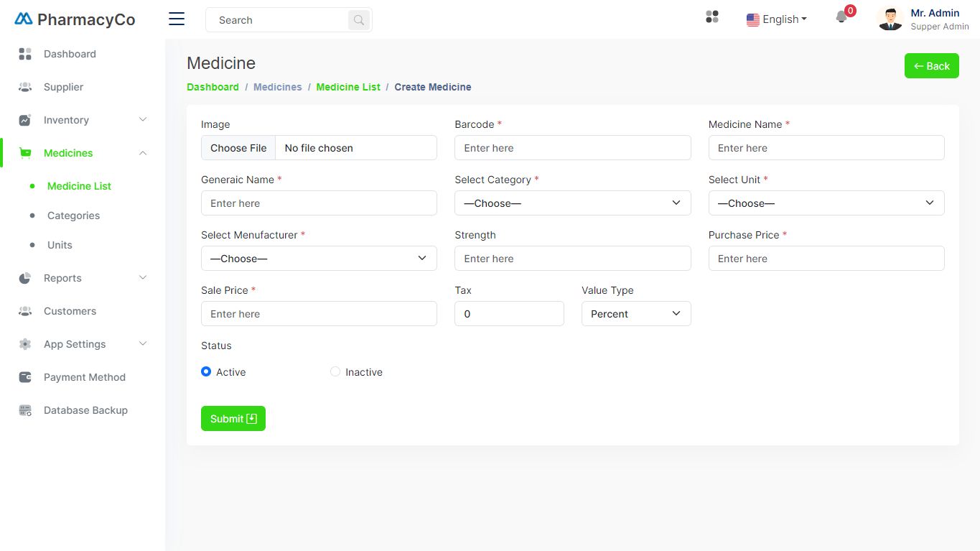Click the Supplier sidebar icon
This screenshot has width=980, height=551.
[25, 87]
